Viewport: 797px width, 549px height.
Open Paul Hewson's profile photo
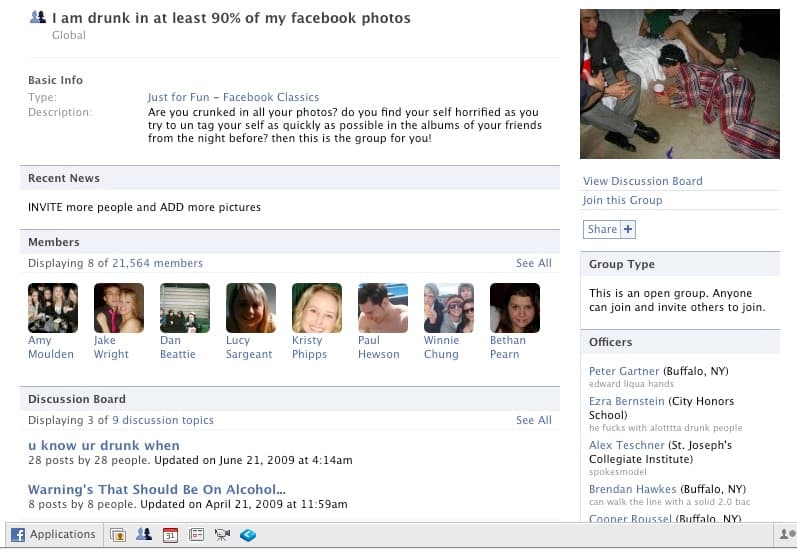tap(383, 308)
